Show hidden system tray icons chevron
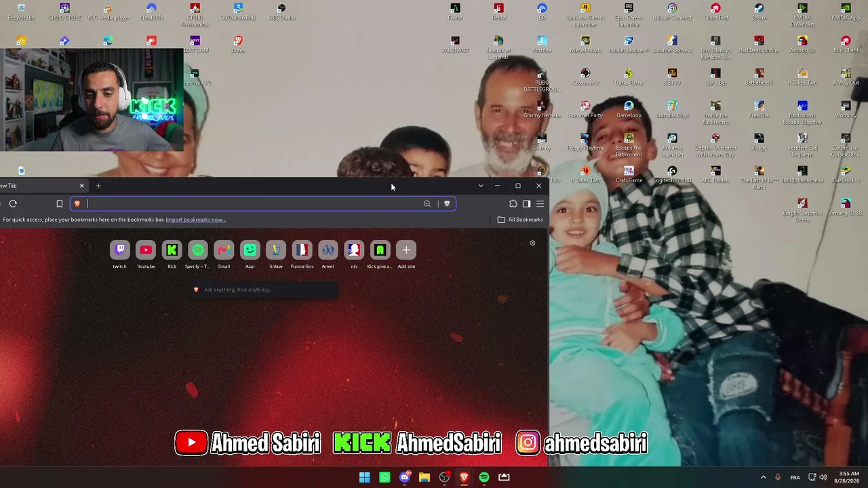Image resolution: width=868 pixels, height=488 pixels. coord(763,477)
